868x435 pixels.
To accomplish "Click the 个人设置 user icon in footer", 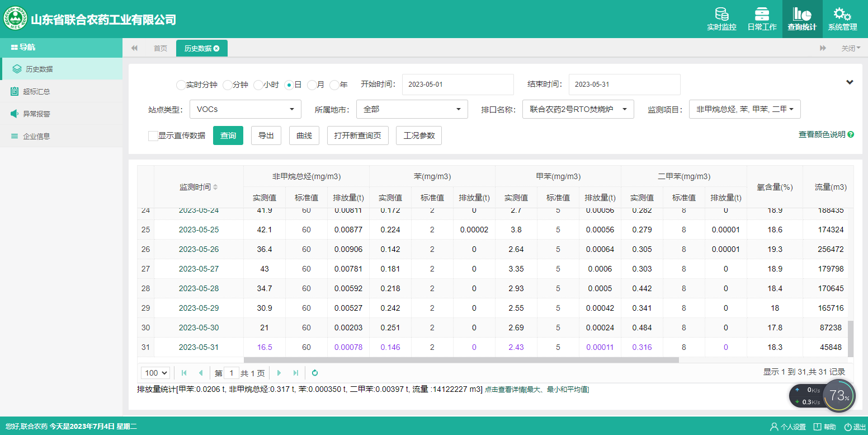I will coord(774,427).
